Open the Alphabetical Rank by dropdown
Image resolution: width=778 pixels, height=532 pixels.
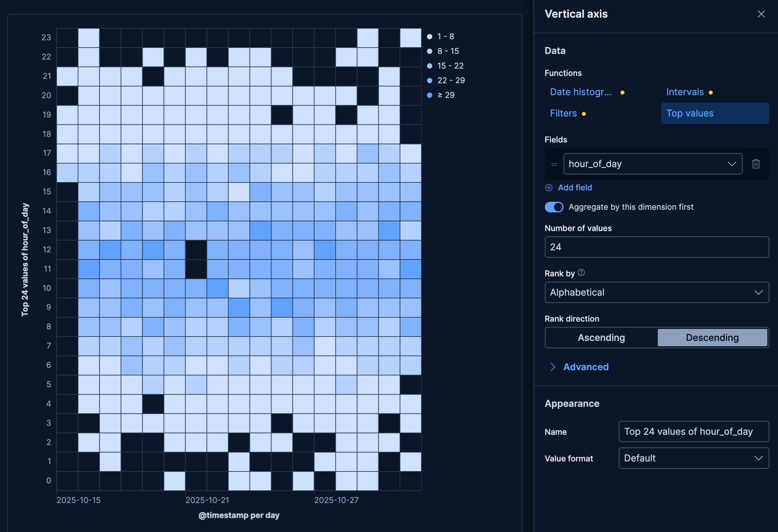point(656,292)
